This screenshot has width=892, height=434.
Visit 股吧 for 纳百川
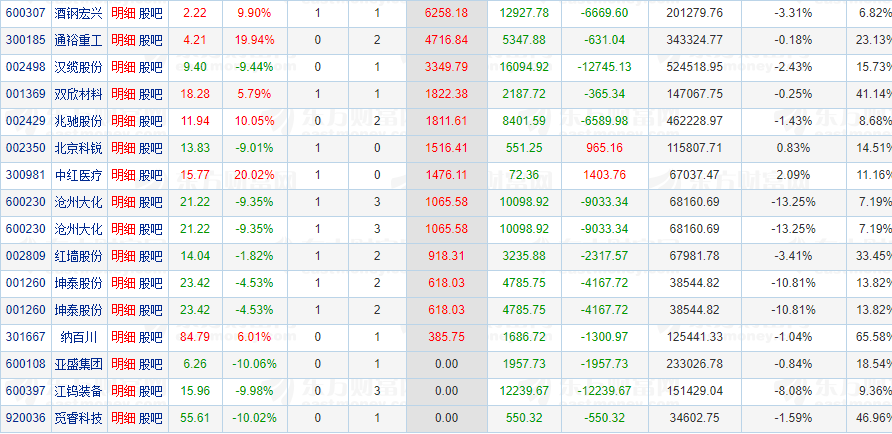[x=151, y=337]
